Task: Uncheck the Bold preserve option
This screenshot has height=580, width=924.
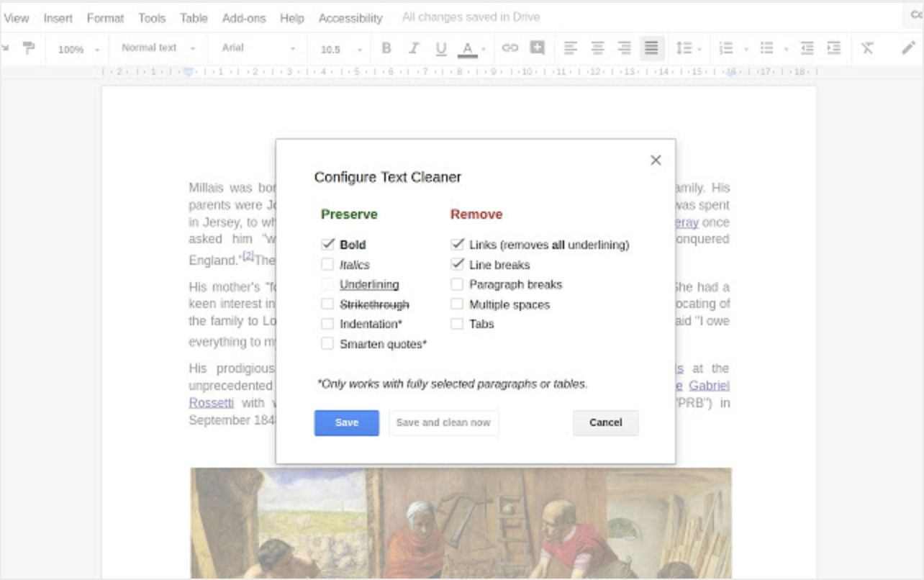Action: tap(327, 245)
